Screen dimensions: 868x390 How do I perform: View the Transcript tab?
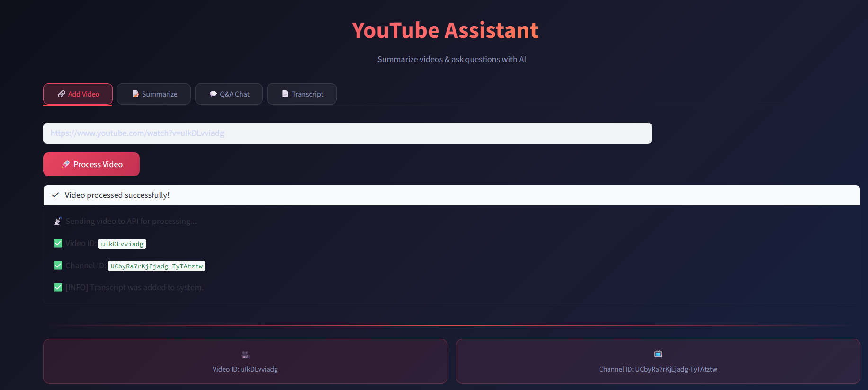tap(302, 94)
